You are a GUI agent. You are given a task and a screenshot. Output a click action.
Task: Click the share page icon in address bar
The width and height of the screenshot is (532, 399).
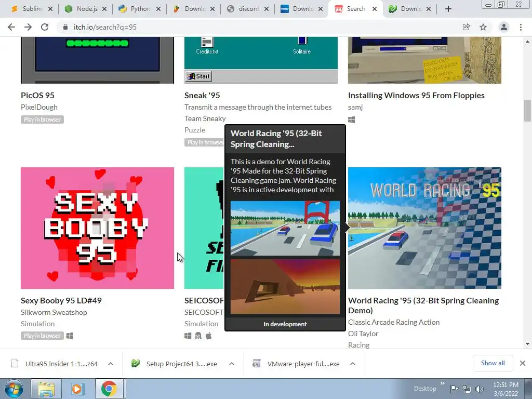(x=466, y=27)
